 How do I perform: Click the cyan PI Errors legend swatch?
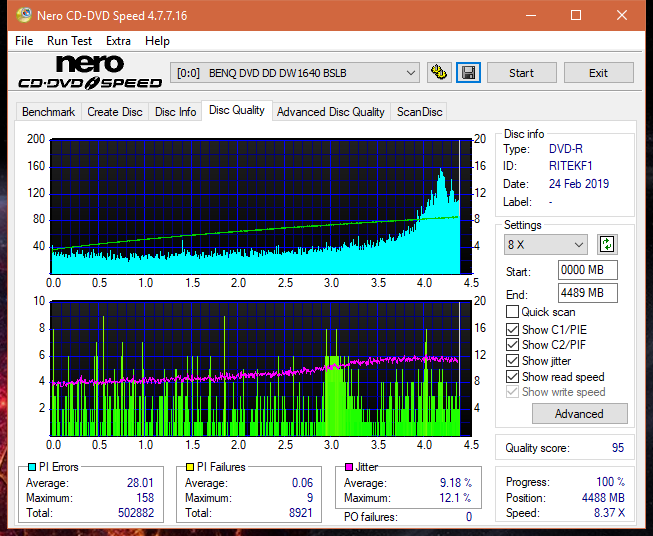32,467
